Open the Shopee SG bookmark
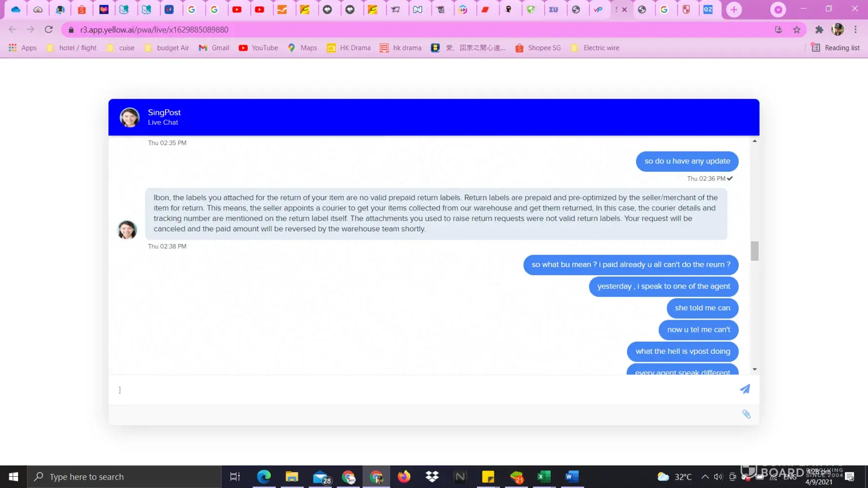 pos(538,48)
